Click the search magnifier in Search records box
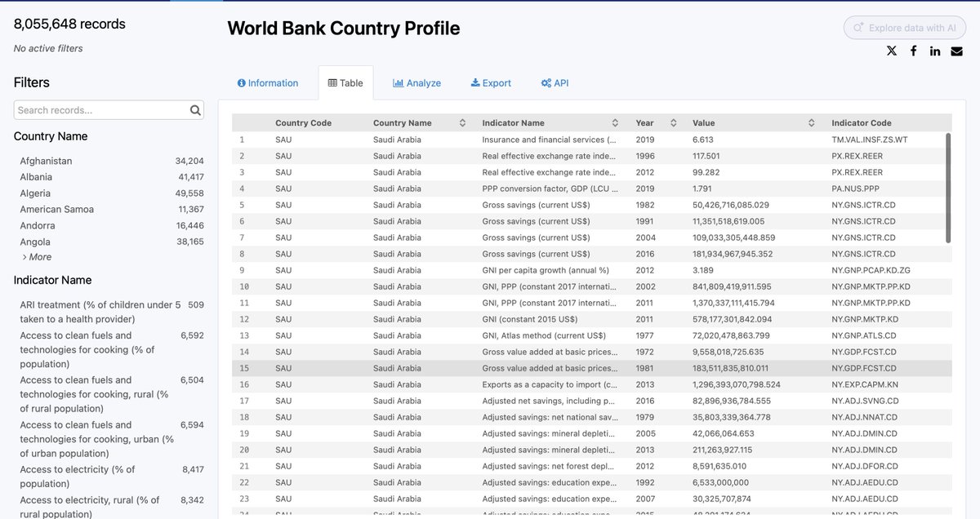980x519 pixels. 195,109
